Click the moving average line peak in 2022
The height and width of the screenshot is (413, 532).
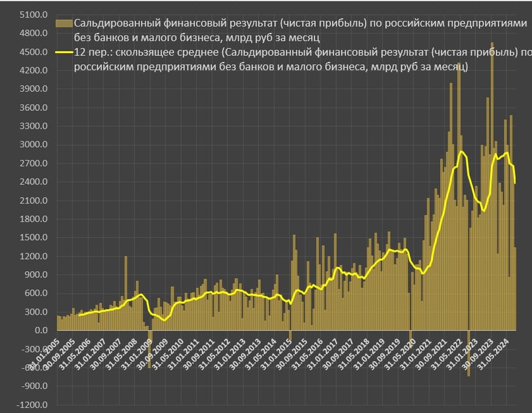462,152
